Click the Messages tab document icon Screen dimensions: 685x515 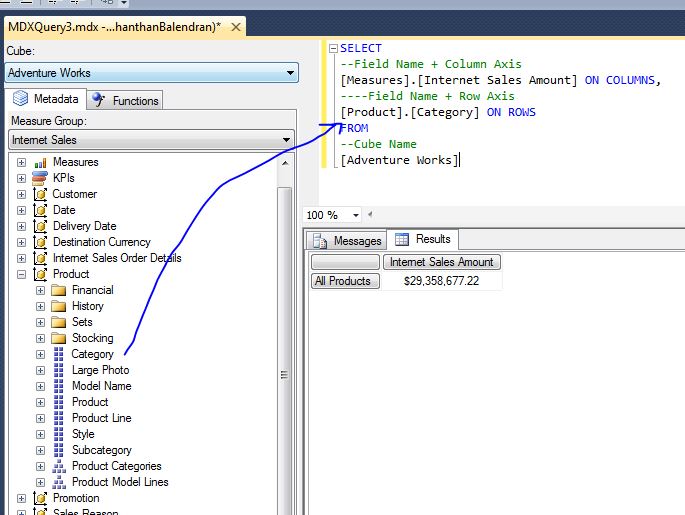(320, 241)
